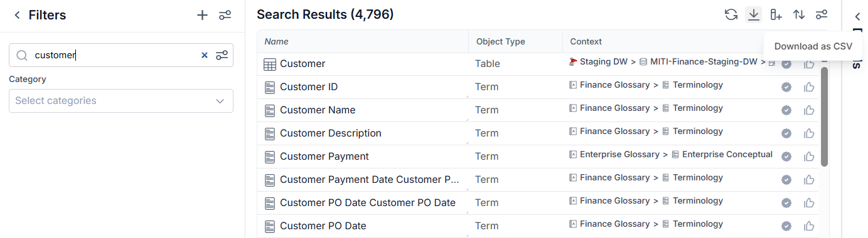Expand the Select categories dropdown
The height and width of the screenshot is (238, 868).
click(121, 101)
